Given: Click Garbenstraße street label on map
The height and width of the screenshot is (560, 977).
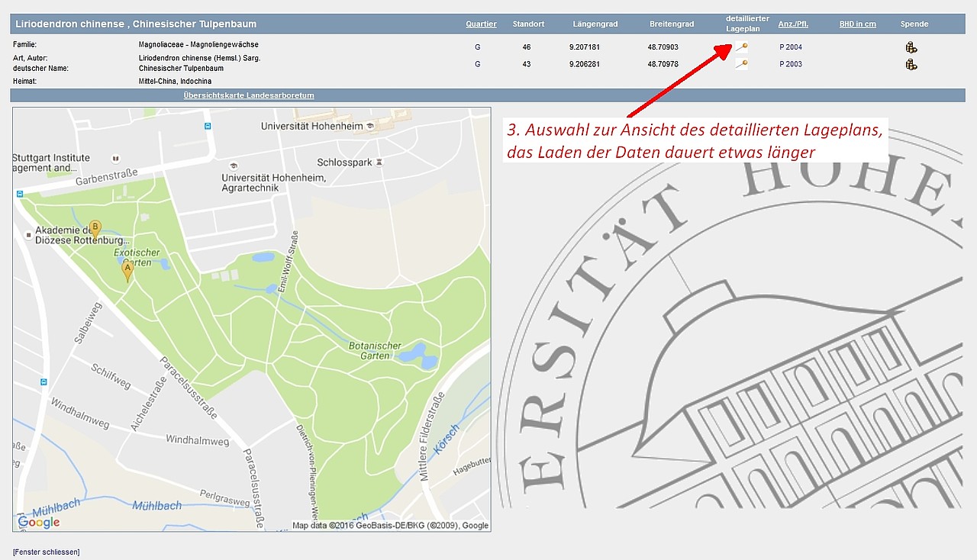Looking at the screenshot, I should [x=106, y=177].
